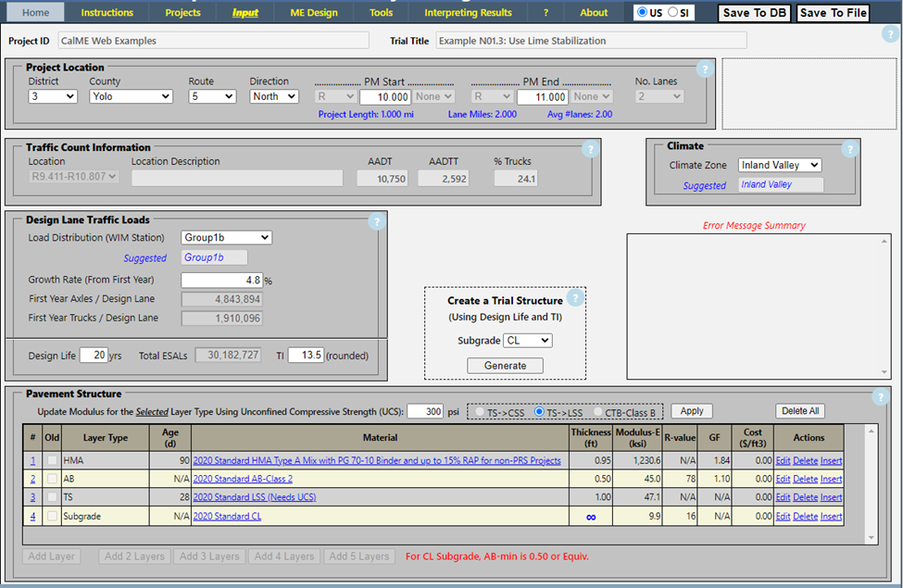Click the Growth Rate input field
Screen dimensions: 903x588
coord(221,280)
